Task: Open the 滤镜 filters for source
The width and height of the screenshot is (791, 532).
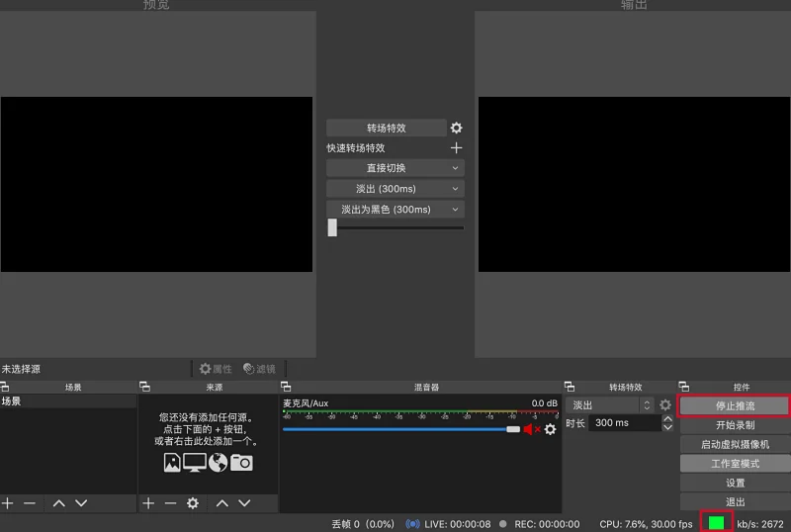Action: pos(259,369)
